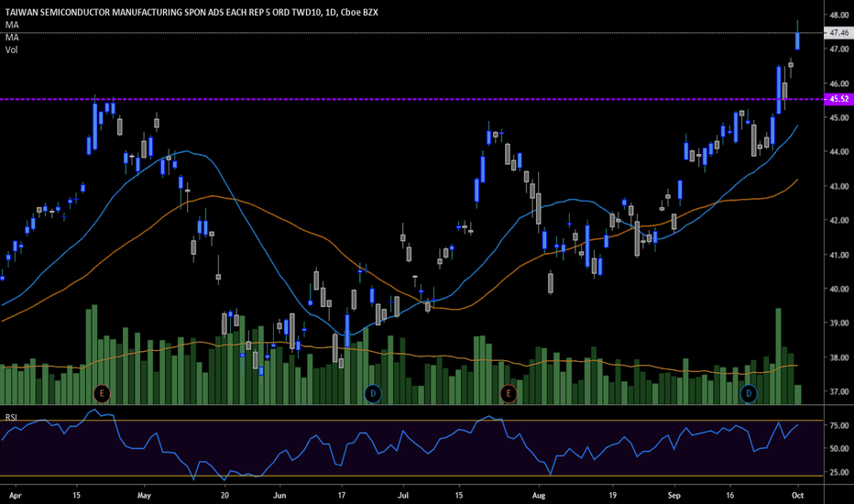Click the 48.00 price axis label
The width and height of the screenshot is (854, 504).
coord(838,16)
